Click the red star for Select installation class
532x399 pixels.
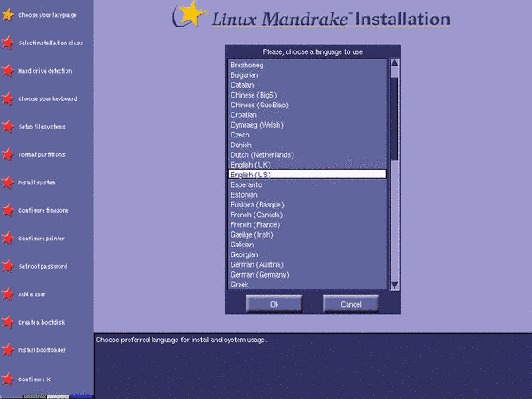point(7,43)
